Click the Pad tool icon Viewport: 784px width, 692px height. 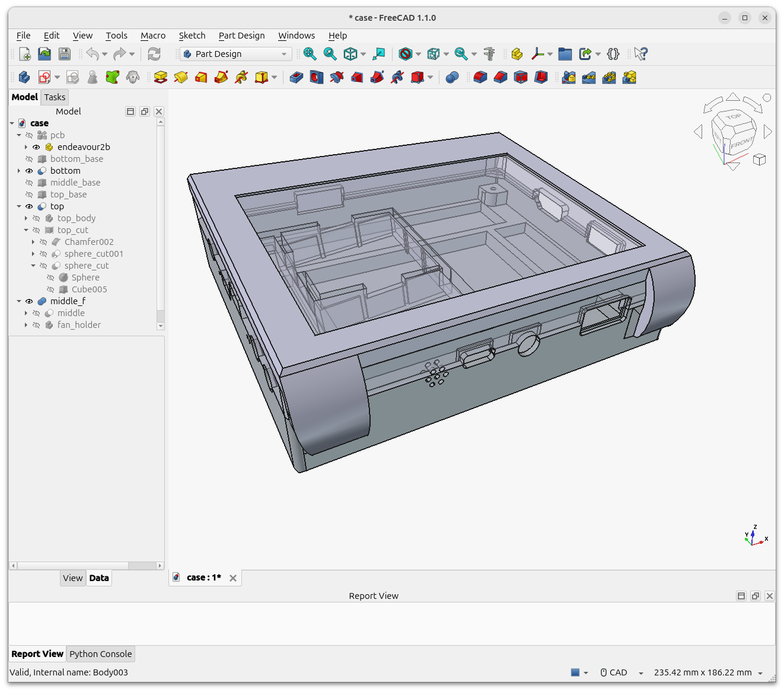pyautogui.click(x=160, y=77)
